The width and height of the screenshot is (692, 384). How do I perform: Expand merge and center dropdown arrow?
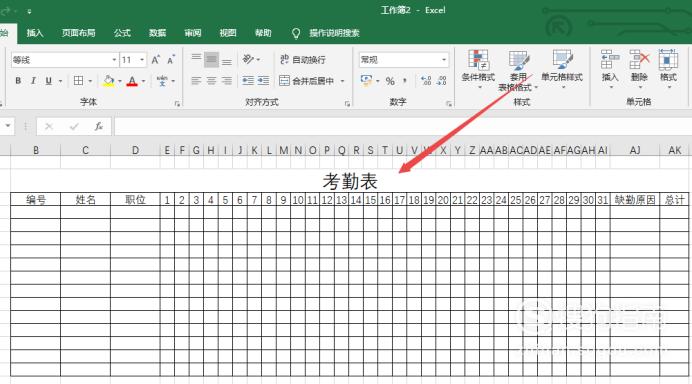(342, 81)
